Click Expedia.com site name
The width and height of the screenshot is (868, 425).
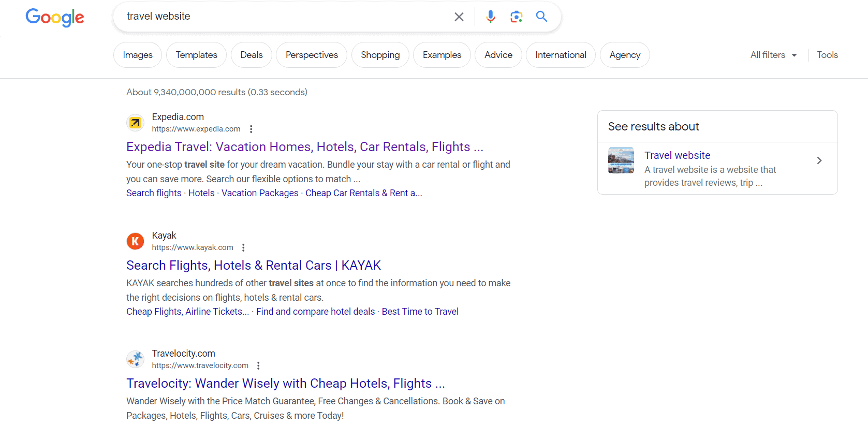[x=178, y=117]
